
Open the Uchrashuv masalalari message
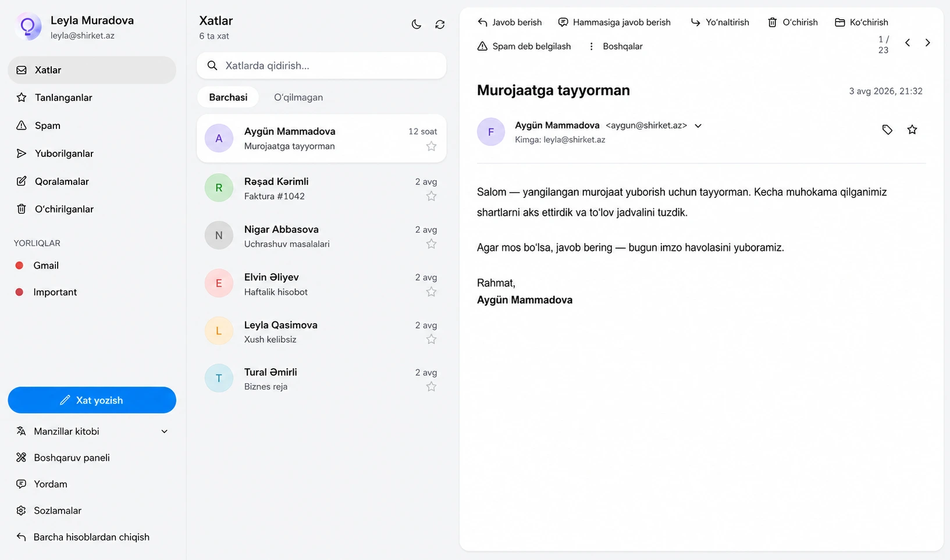(x=322, y=237)
